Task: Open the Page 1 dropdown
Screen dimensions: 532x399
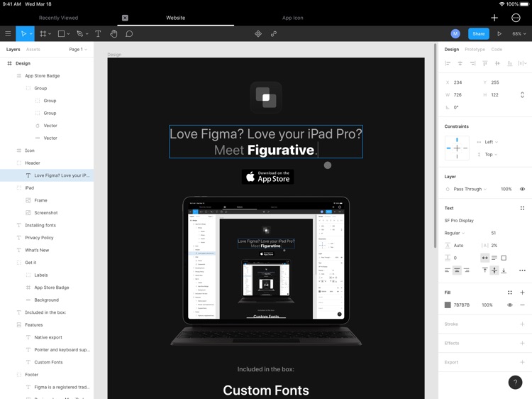Action: [78, 49]
